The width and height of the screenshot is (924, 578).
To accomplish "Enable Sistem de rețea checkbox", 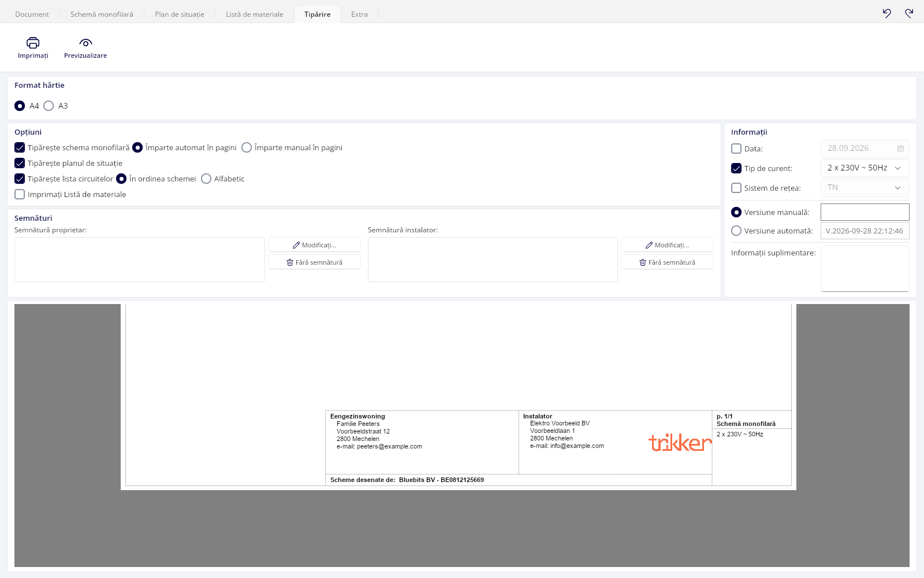I will point(736,188).
